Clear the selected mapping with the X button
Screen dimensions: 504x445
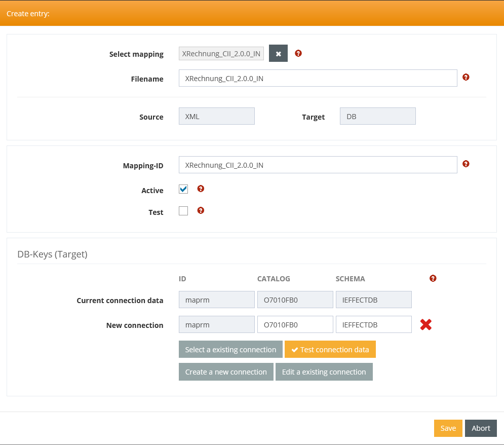278,53
